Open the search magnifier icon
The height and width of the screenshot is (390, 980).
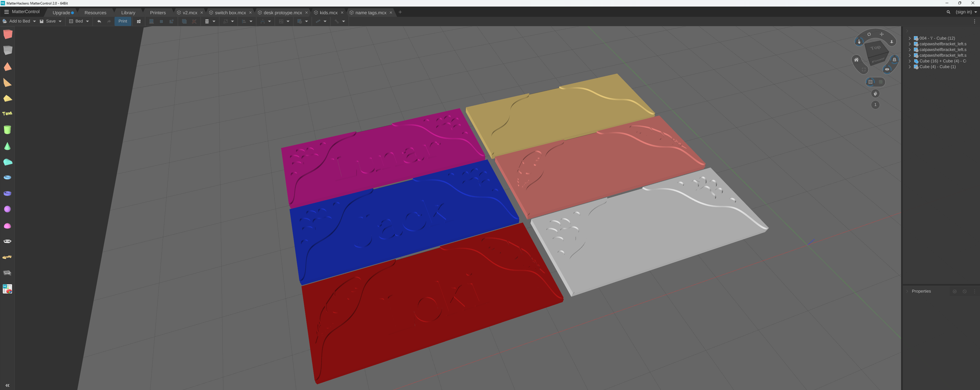(948, 12)
